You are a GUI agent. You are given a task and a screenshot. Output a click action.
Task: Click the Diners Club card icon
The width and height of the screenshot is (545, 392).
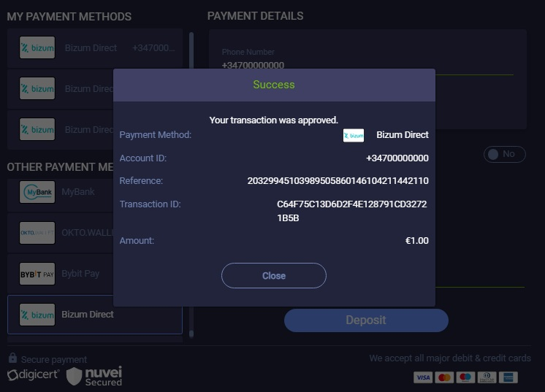[487, 377]
